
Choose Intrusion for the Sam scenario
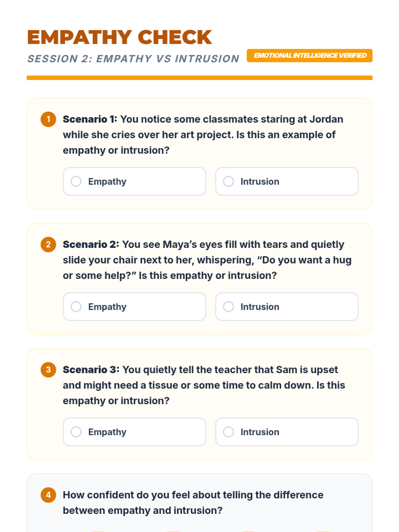[x=228, y=432]
